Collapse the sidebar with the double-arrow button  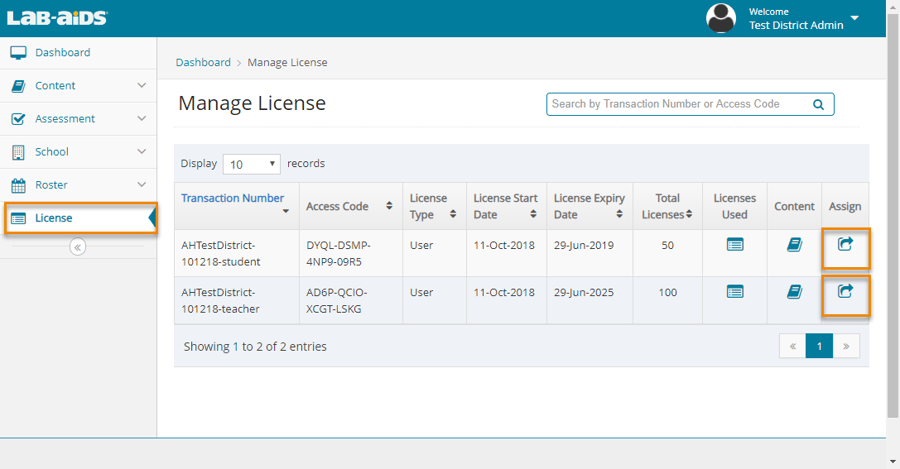(78, 247)
